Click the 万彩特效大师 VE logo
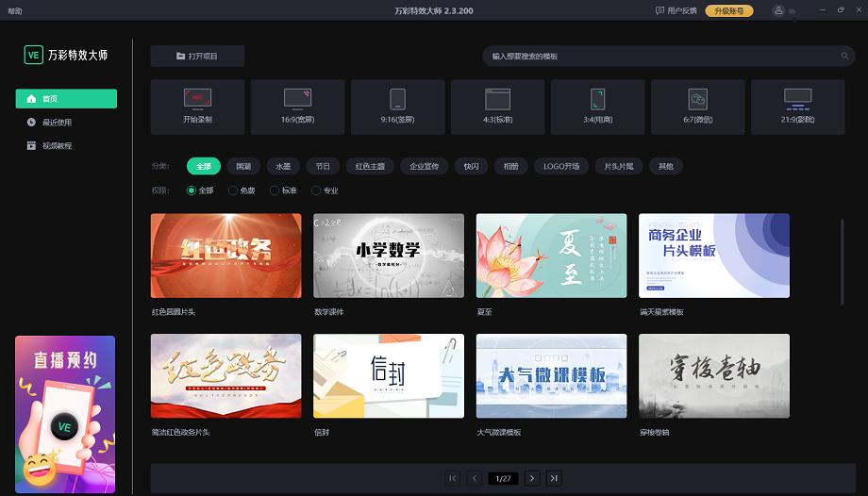The width and height of the screenshot is (868, 496). 66,55
